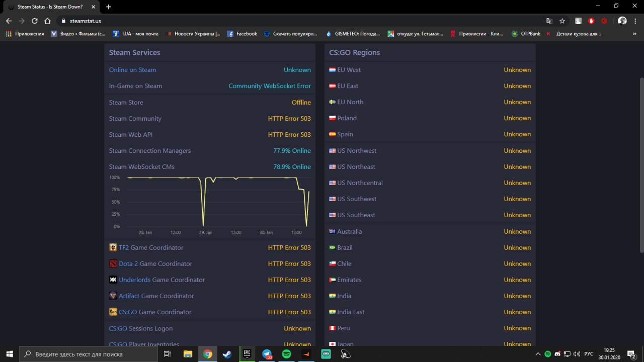Click the translate page icon
644x362 pixels.
click(x=549, y=21)
